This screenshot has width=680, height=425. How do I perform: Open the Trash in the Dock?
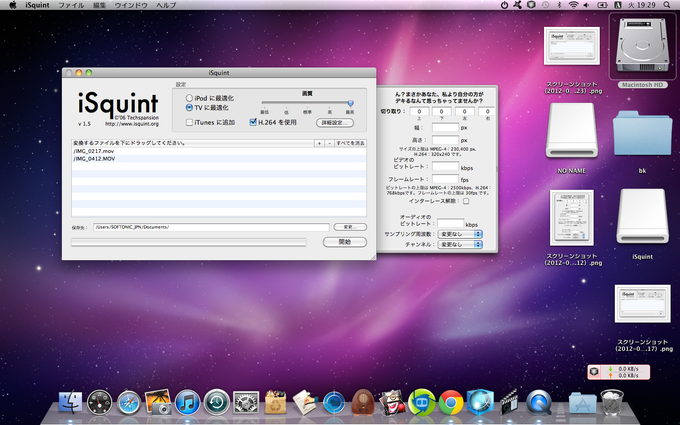point(612,402)
